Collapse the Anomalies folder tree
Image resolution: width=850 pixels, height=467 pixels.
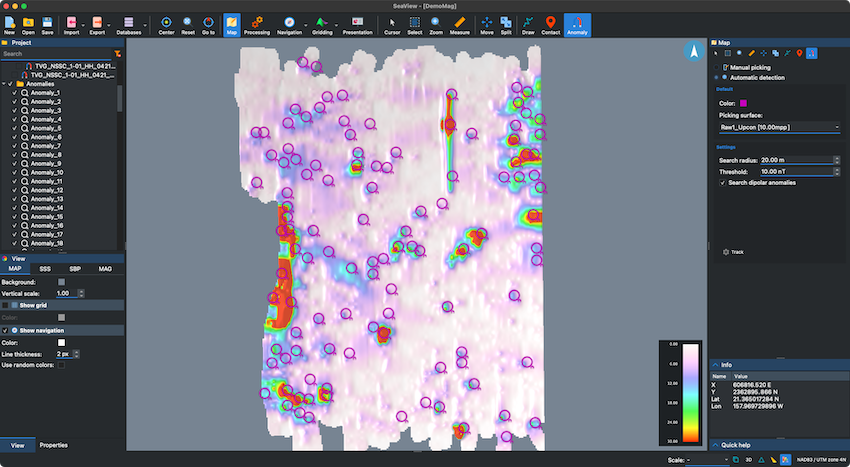click(x=4, y=84)
